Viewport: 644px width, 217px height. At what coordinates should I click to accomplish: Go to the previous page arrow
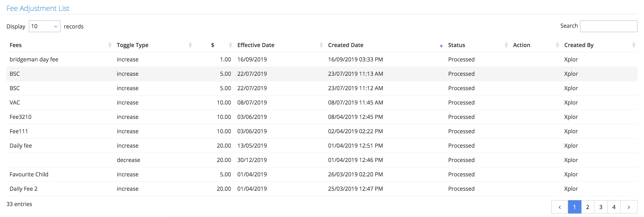click(559, 207)
